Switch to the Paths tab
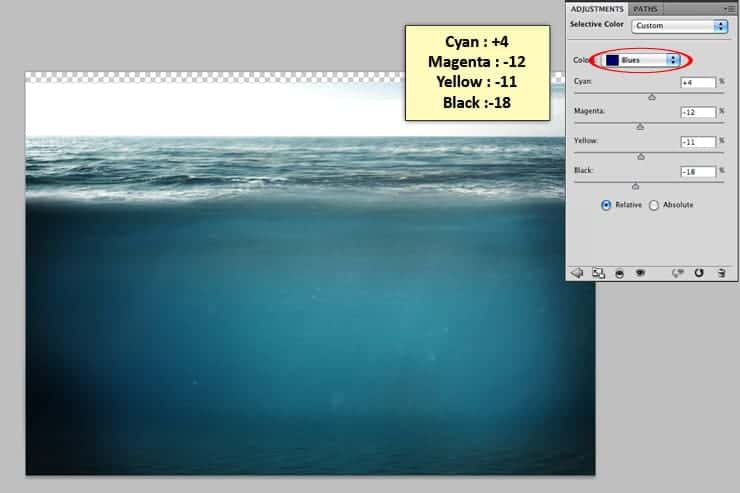Image resolution: width=740 pixels, height=493 pixels. pos(645,9)
